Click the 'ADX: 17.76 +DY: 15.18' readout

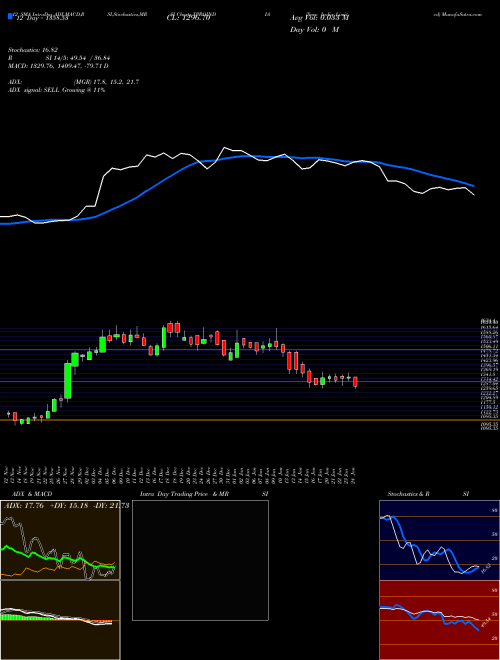click(46, 506)
